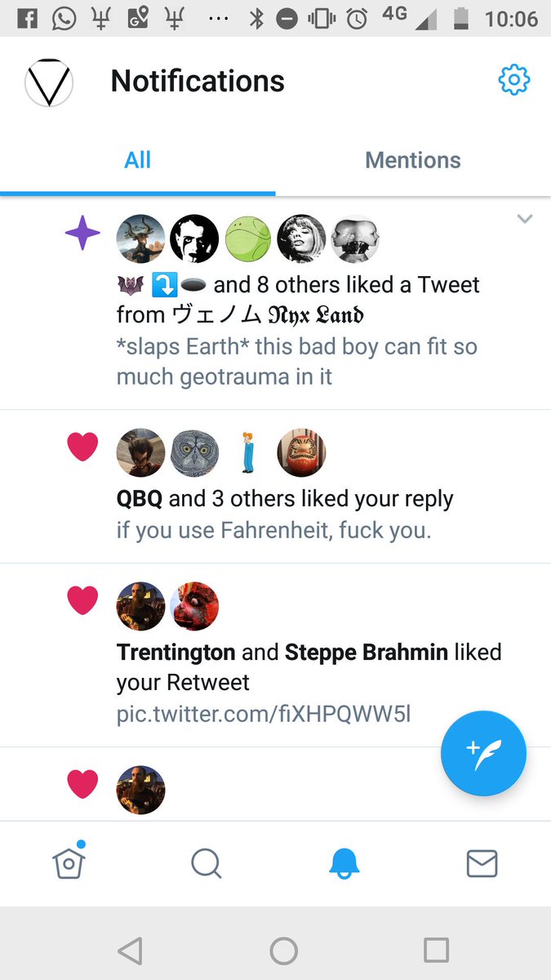Open notification settings gear icon
This screenshot has width=551, height=980.
(x=514, y=80)
